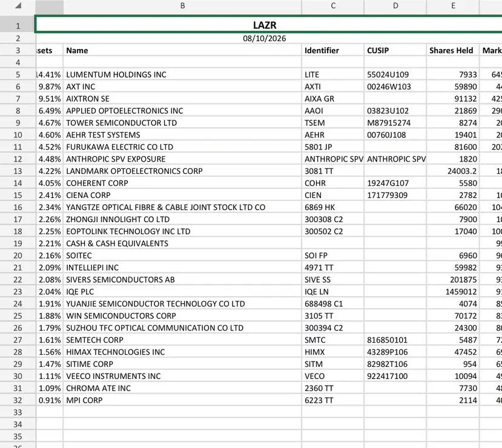
Task: Click the Name column heading cell
Action: [182, 50]
